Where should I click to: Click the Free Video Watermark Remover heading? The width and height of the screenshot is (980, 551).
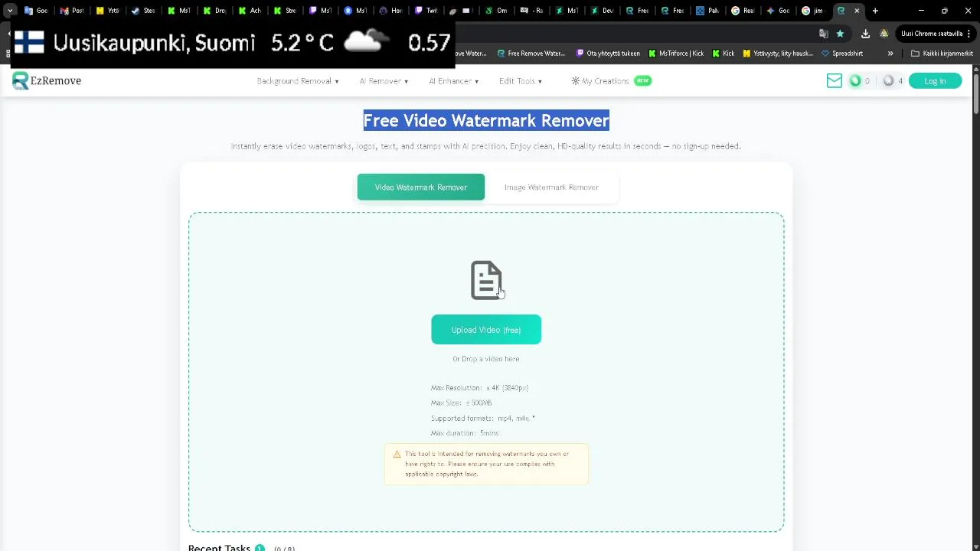click(486, 121)
